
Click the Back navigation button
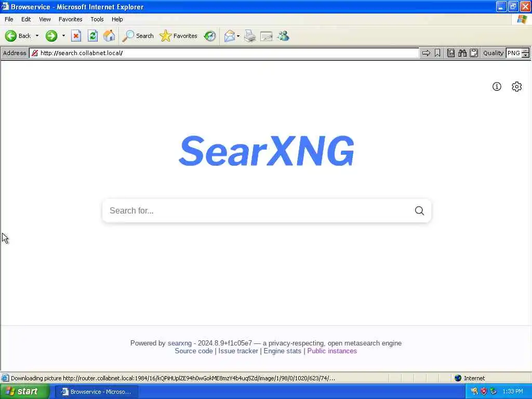(18, 36)
